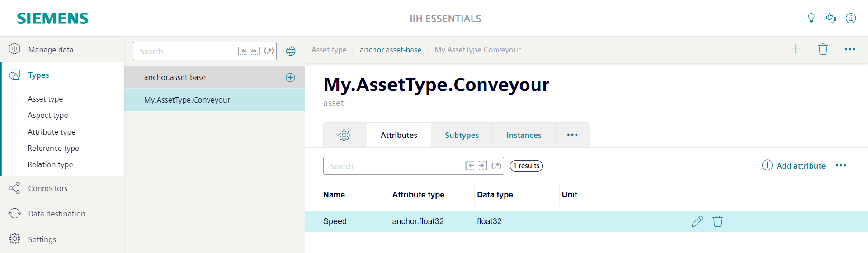Screen dimensions: 868x253
Task: Switch to the Instances tab
Action: point(524,135)
